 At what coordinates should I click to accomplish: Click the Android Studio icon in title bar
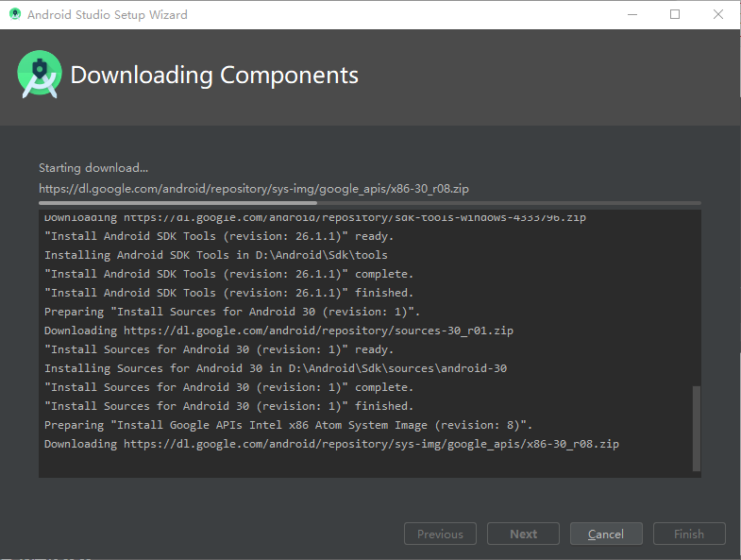pyautogui.click(x=15, y=14)
